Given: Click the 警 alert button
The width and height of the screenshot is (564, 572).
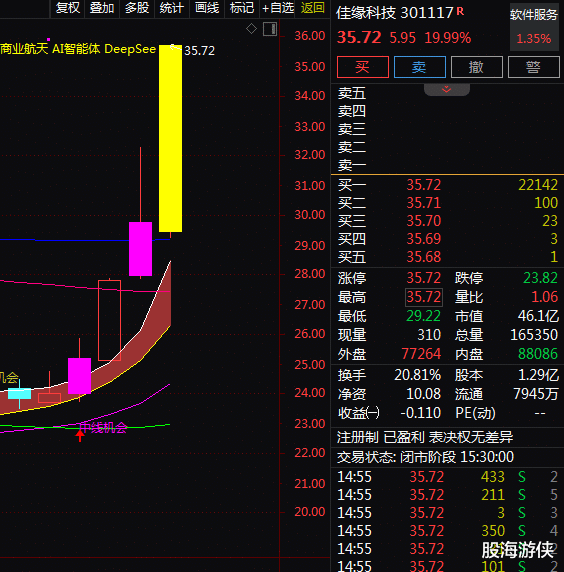Looking at the screenshot, I should [x=533, y=67].
